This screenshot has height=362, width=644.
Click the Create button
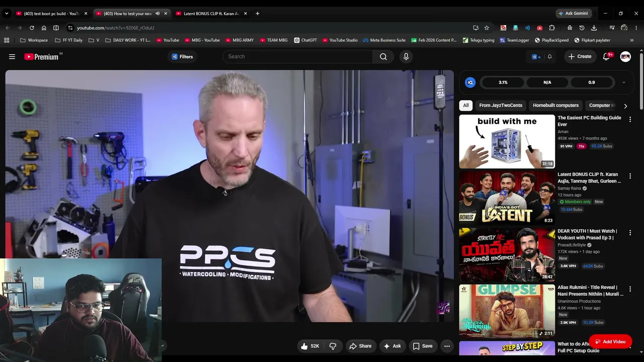pyautogui.click(x=580, y=57)
